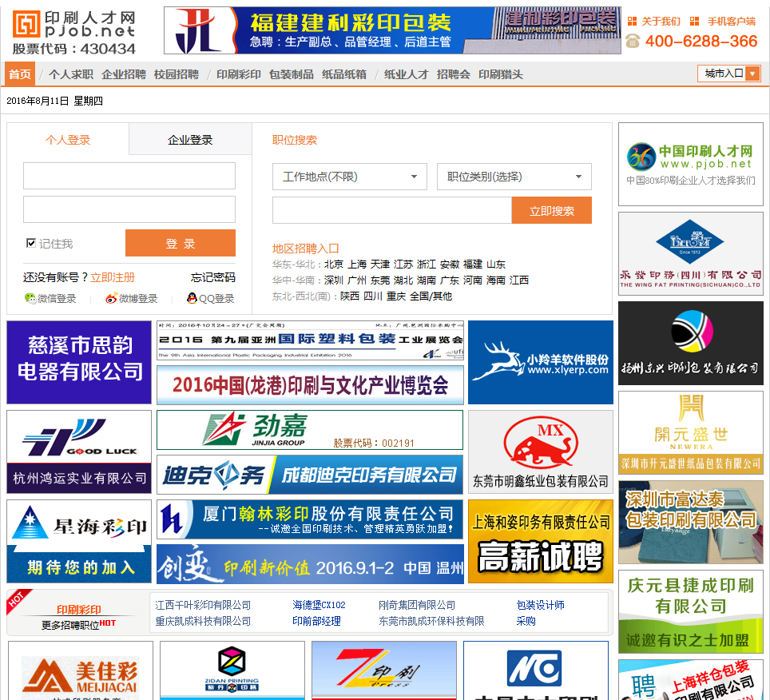Screen dimensions: 770x700
Task: Open 小羚羊软件股份 banner ad
Action: pyautogui.click(x=541, y=362)
